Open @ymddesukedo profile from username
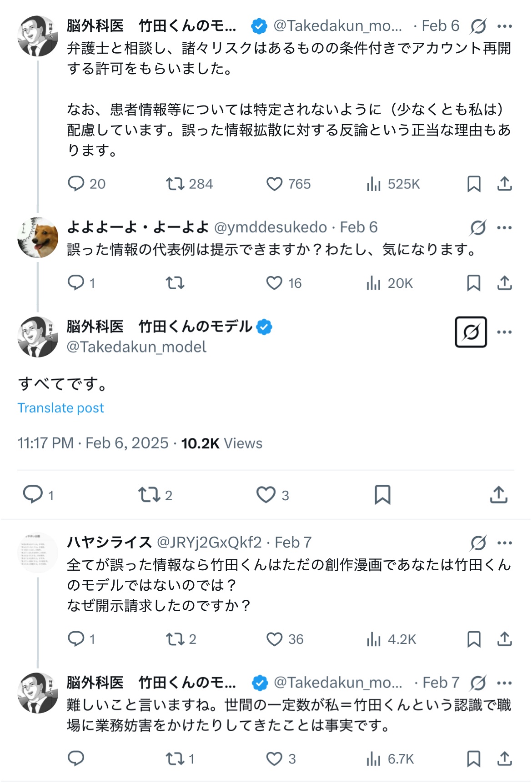Screen dimensions: 532x784 tap(270, 227)
